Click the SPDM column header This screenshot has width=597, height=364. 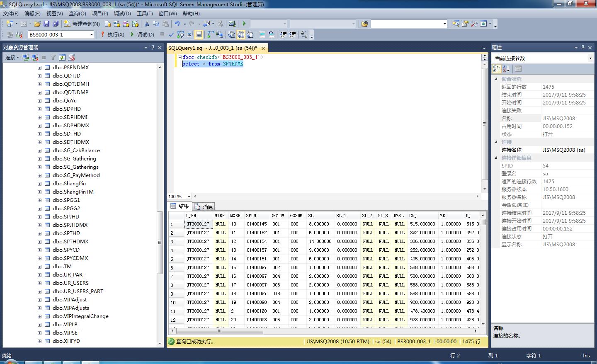[x=257, y=216]
